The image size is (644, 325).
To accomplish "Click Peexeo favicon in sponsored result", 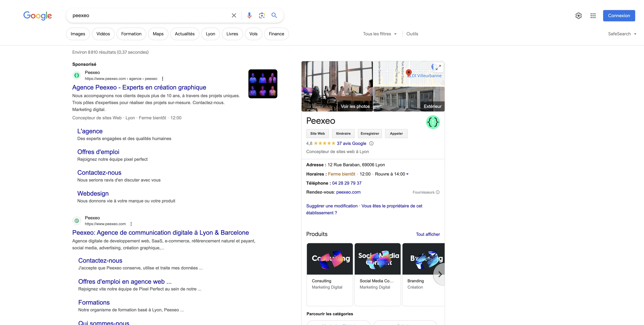I will click(77, 75).
